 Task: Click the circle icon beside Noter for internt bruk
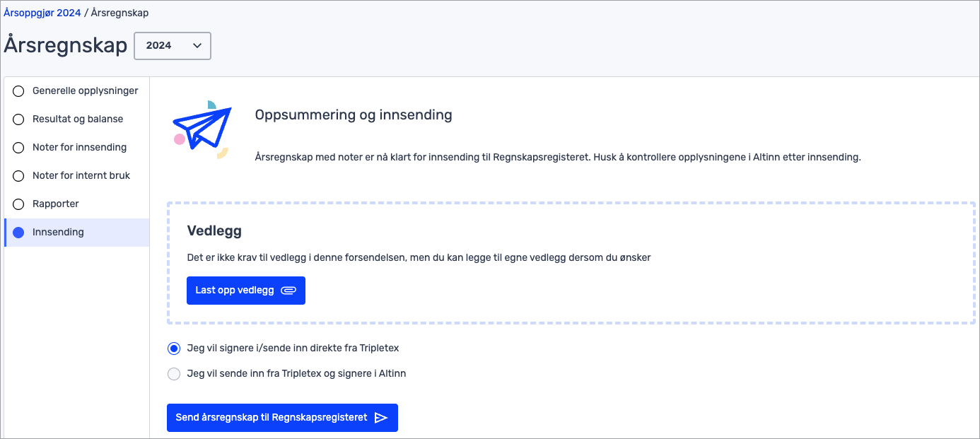18,176
